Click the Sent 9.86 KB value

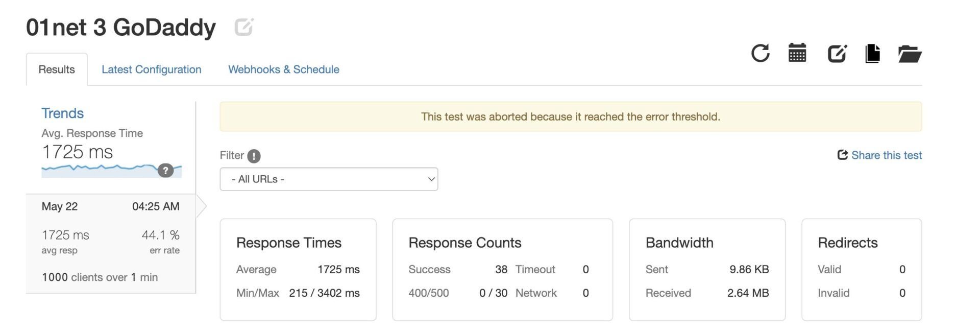pos(749,269)
